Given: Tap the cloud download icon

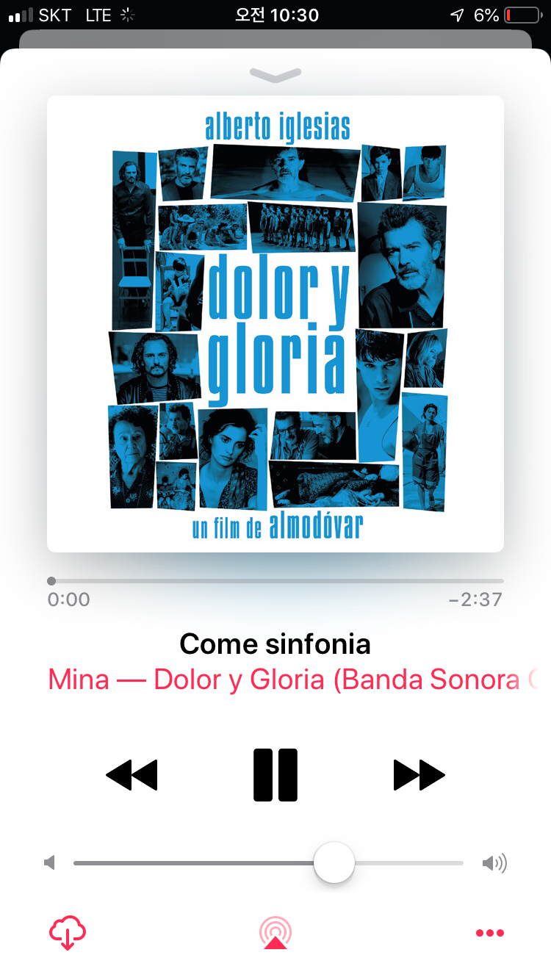Looking at the screenshot, I should point(68,933).
